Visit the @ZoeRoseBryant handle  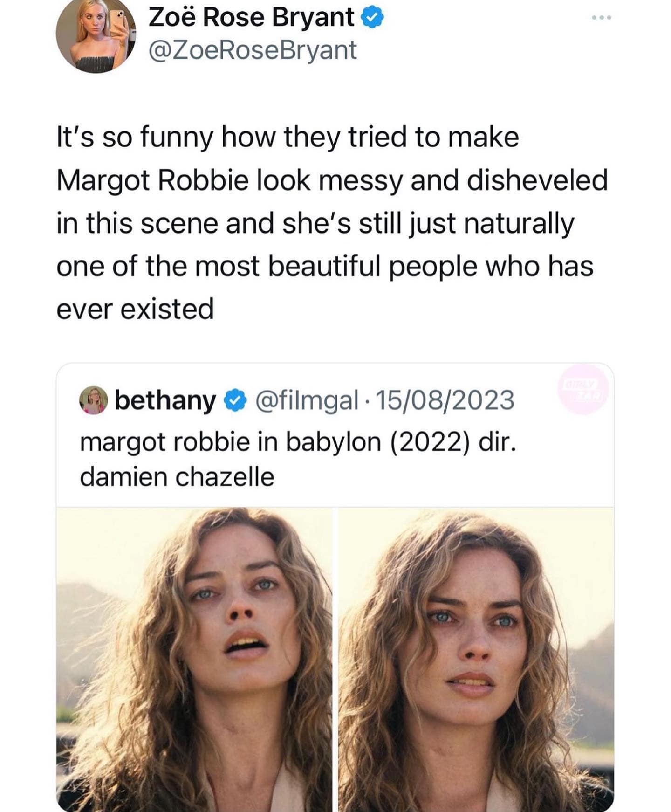253,50
